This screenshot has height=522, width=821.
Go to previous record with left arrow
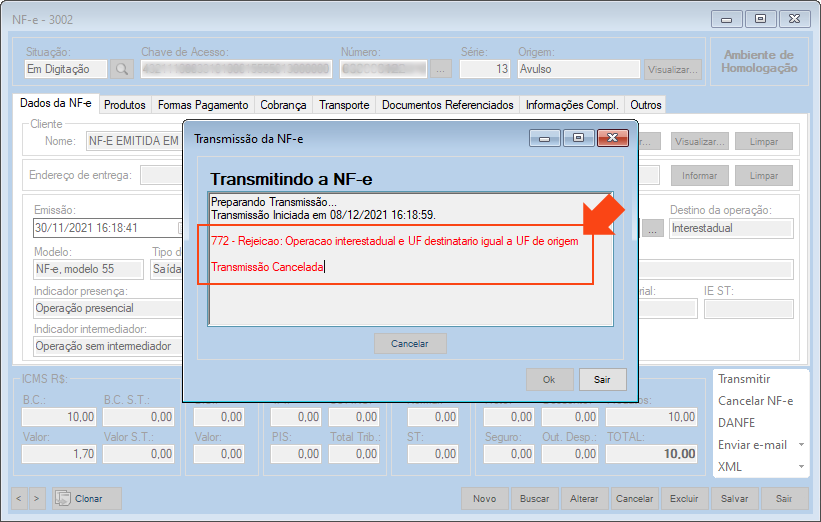coord(21,498)
